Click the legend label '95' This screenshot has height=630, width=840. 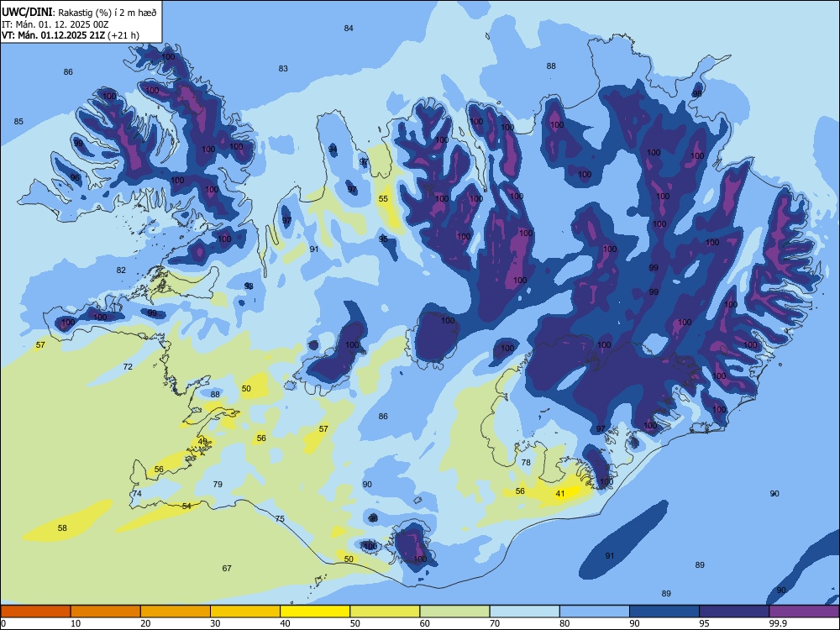[x=705, y=623]
